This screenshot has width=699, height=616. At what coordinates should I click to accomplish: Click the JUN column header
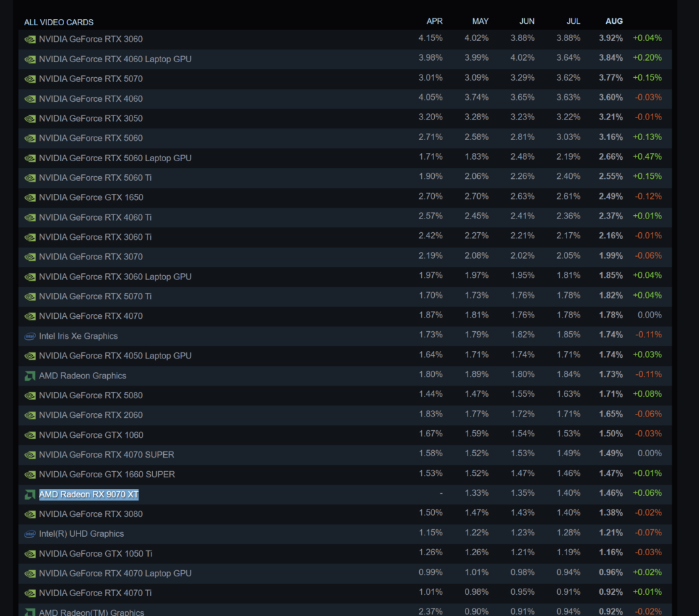[526, 21]
